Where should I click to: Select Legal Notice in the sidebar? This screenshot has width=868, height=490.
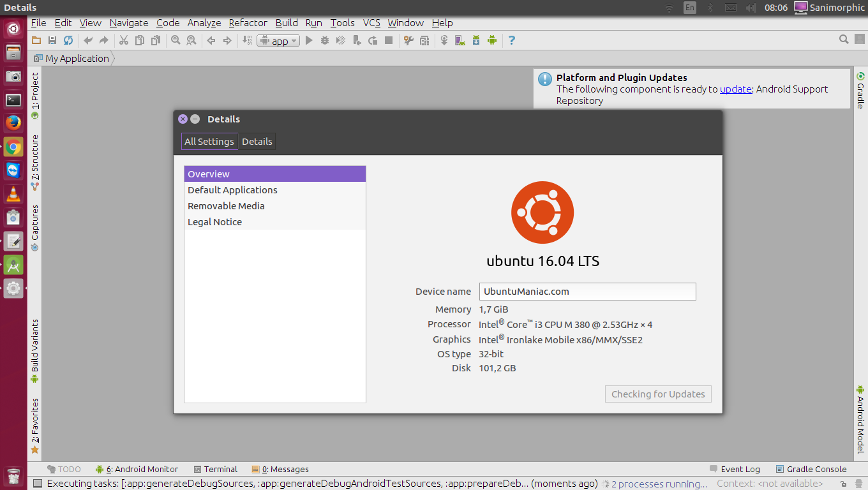pyautogui.click(x=275, y=222)
